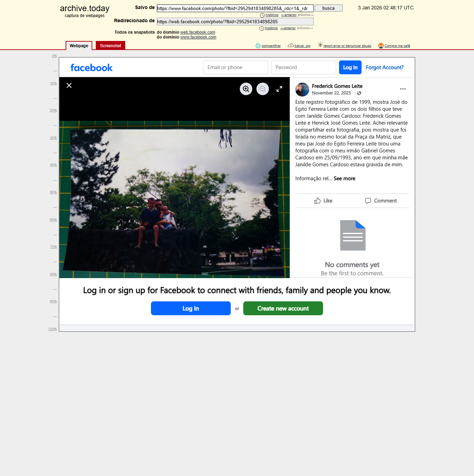Click the busca search button
This screenshot has width=474, height=476.
click(x=329, y=8)
